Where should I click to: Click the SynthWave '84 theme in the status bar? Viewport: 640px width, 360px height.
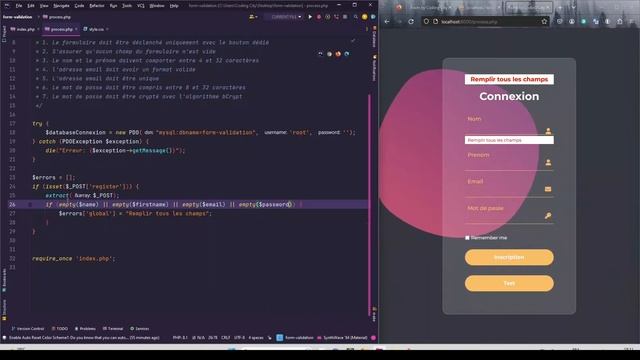pos(342,338)
